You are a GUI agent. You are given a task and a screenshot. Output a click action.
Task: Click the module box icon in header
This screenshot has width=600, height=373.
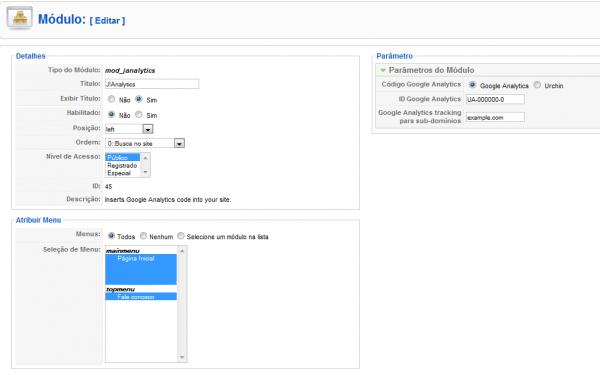point(20,18)
